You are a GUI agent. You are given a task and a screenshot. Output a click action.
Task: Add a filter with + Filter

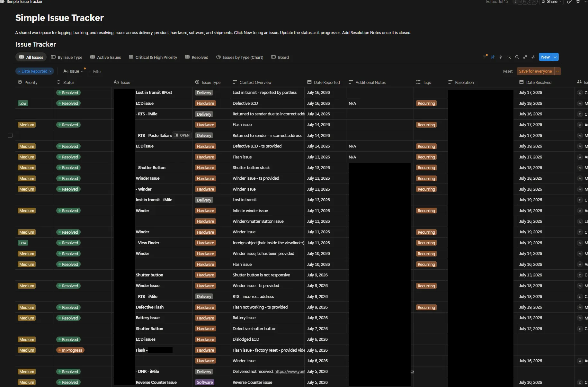click(95, 71)
